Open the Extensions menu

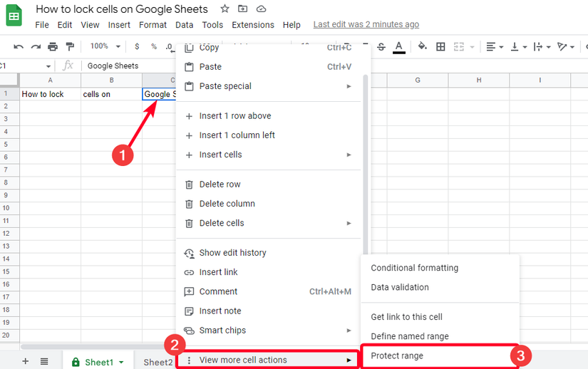click(x=252, y=25)
